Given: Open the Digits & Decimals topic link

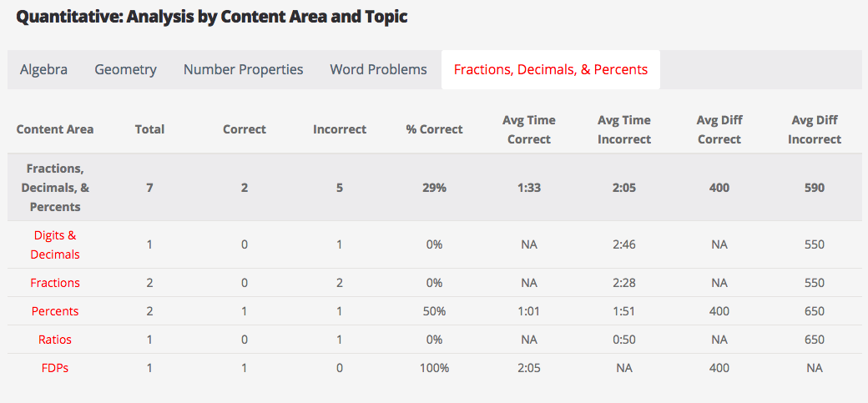Looking at the screenshot, I should click(x=55, y=244).
